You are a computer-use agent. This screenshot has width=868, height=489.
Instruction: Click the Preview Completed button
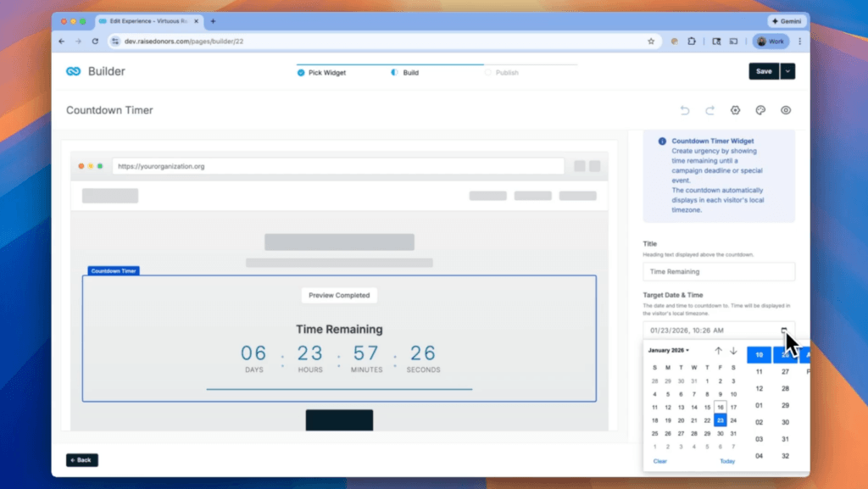339,296
